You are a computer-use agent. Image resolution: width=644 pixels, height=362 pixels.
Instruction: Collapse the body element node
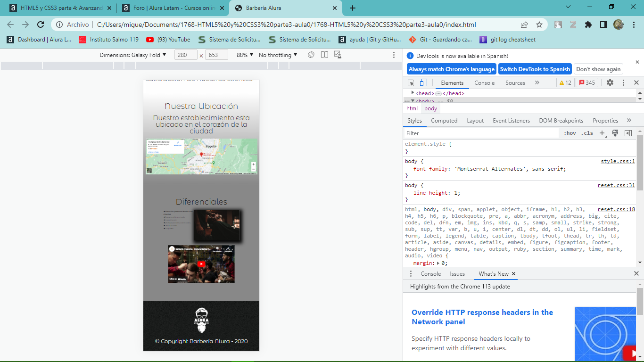coord(413,101)
